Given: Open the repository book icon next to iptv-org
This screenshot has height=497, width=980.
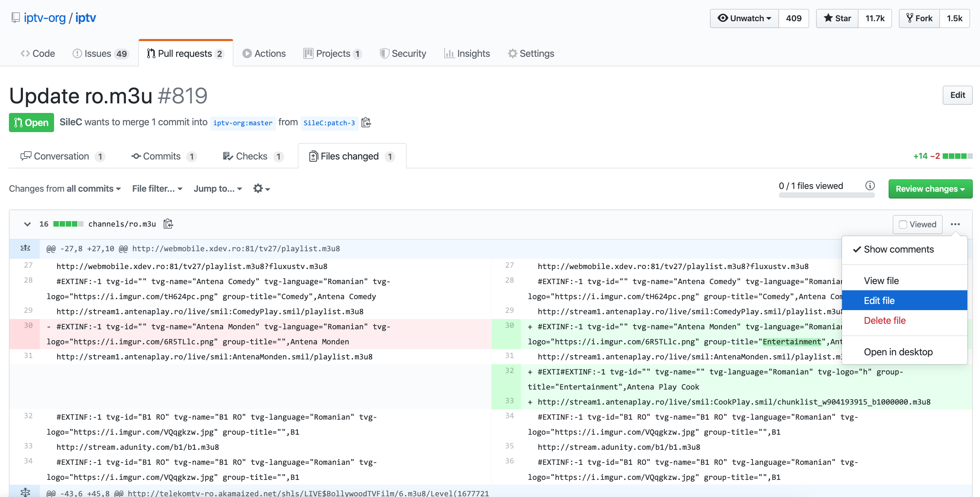Looking at the screenshot, I should pos(15,17).
